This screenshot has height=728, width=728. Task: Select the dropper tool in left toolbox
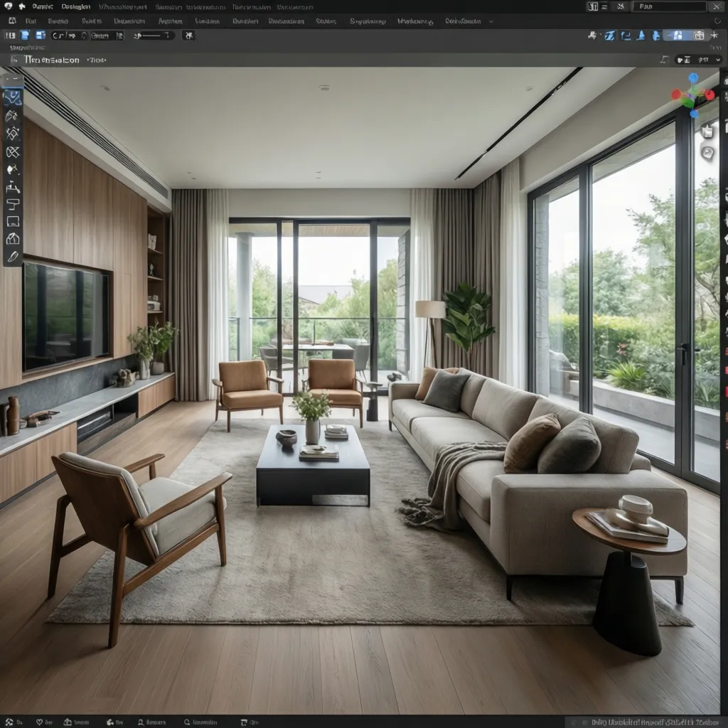(x=13, y=169)
